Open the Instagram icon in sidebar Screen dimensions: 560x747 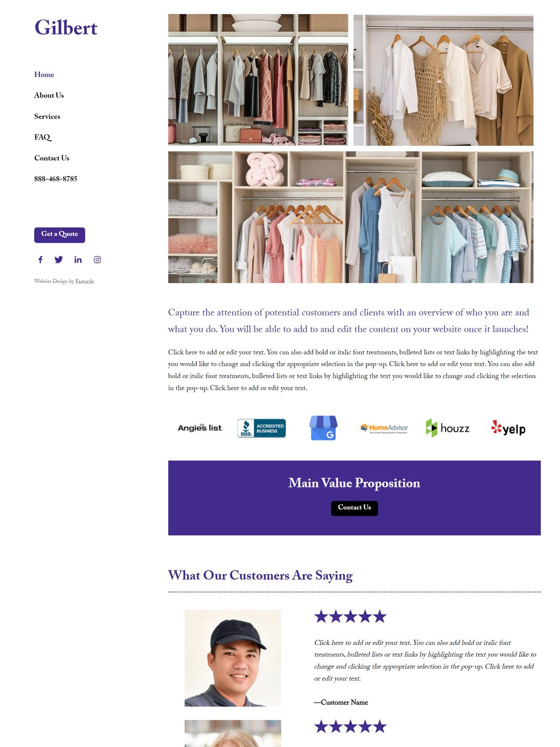pos(97,260)
